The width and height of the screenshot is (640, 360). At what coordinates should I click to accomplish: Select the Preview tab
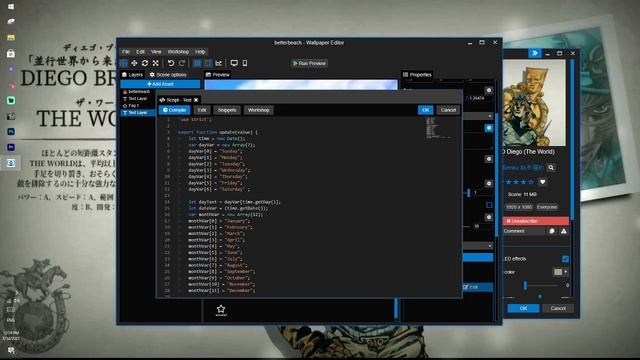[x=218, y=75]
